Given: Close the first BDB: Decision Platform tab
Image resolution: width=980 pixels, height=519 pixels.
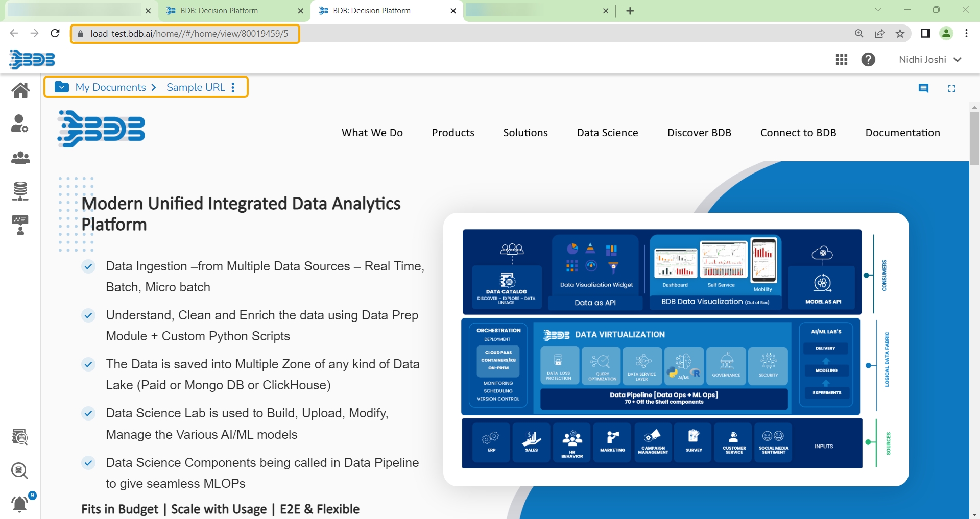Looking at the screenshot, I should coord(300,11).
